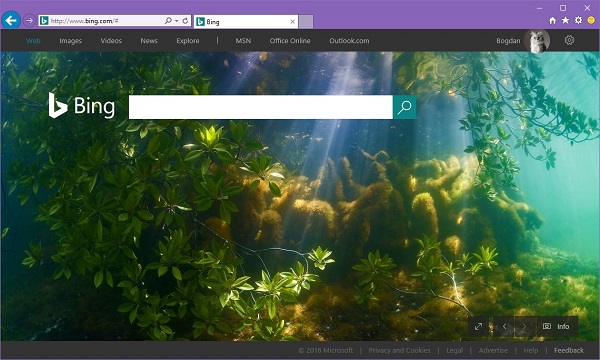Click the browser forward arrow button
This screenshot has width=600, height=360.
pyautogui.click(x=29, y=21)
